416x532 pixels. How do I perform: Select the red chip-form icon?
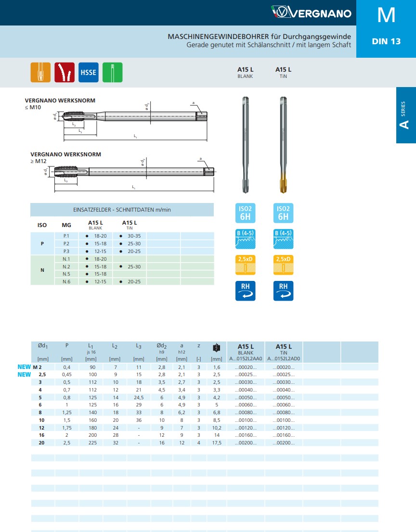[65, 72]
